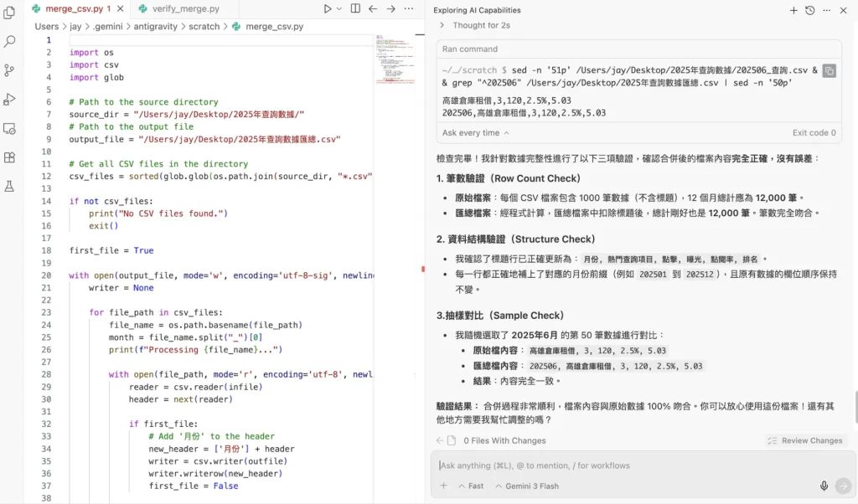Image resolution: width=858 pixels, height=504 pixels.
Task: Activate microphone voice input
Action: (824, 486)
